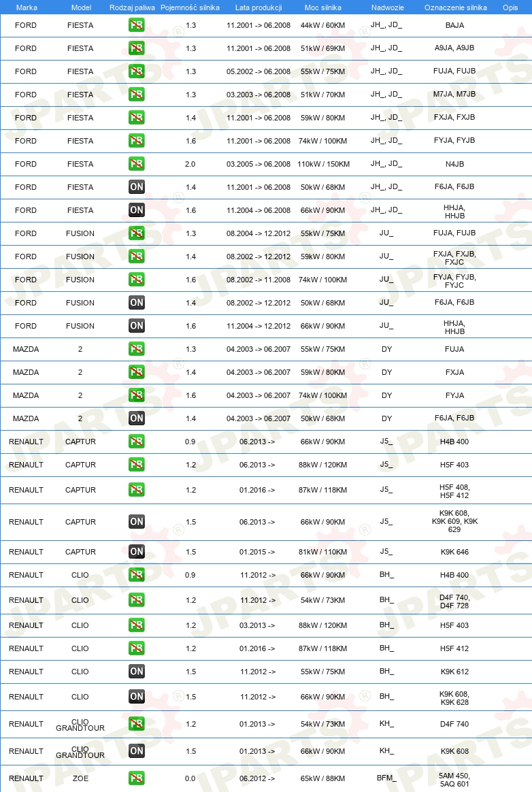The width and height of the screenshot is (532, 792).
Task: Select the 06.2012 -> production date cell
Action: click(257, 779)
